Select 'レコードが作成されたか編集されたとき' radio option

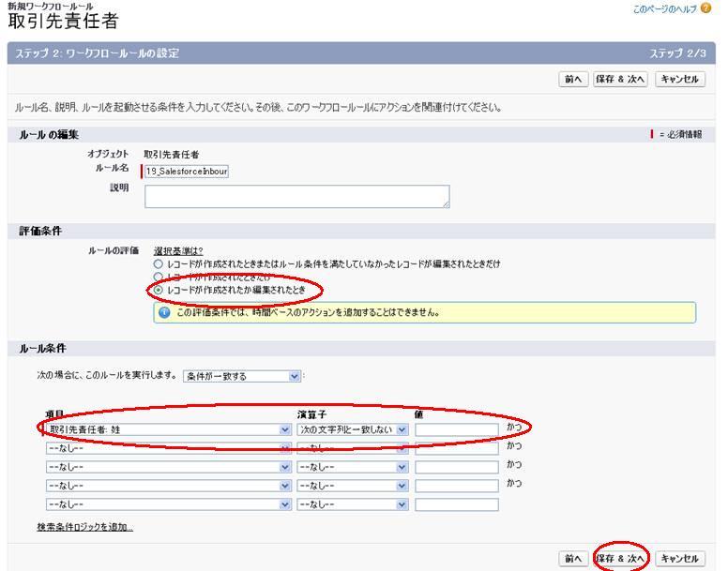tap(158, 291)
